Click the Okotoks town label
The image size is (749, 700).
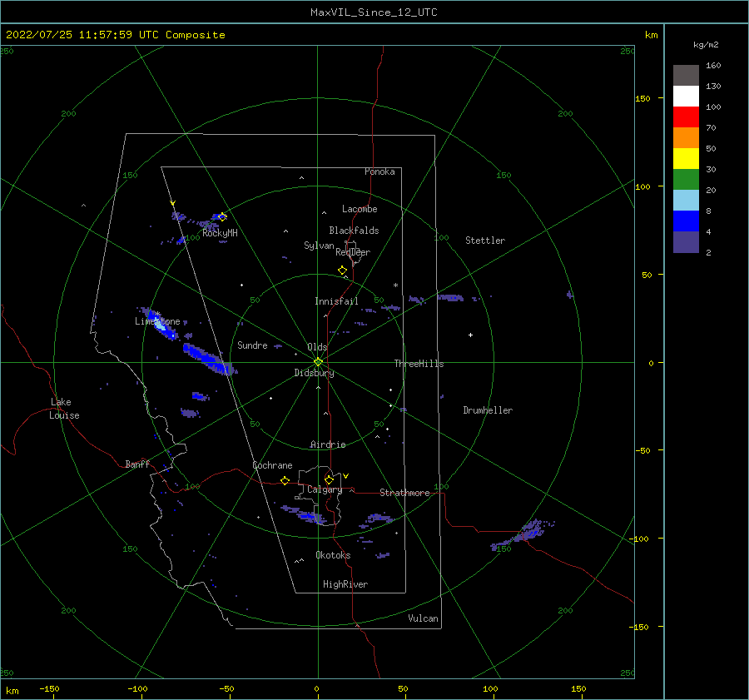tap(334, 555)
